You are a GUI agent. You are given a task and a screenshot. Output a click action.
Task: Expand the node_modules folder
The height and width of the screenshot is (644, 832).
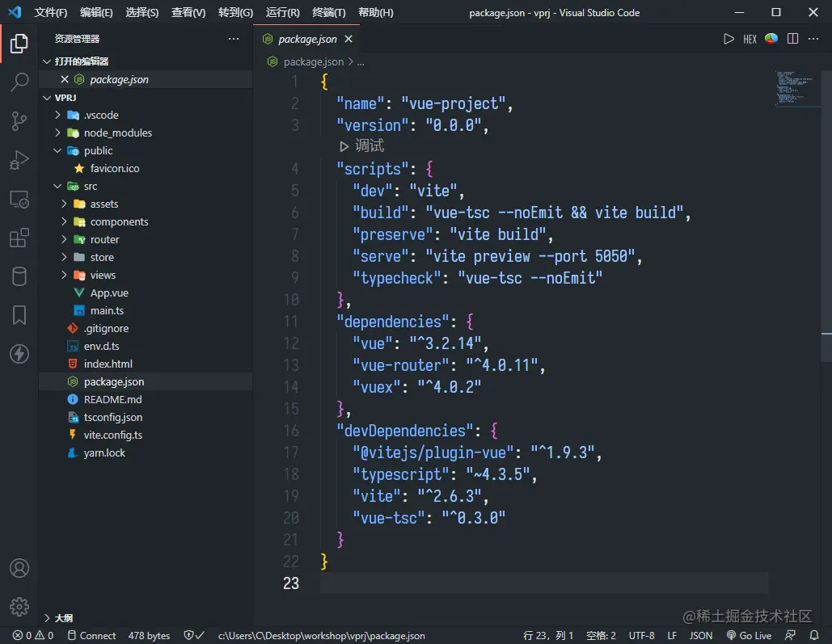coord(58,133)
